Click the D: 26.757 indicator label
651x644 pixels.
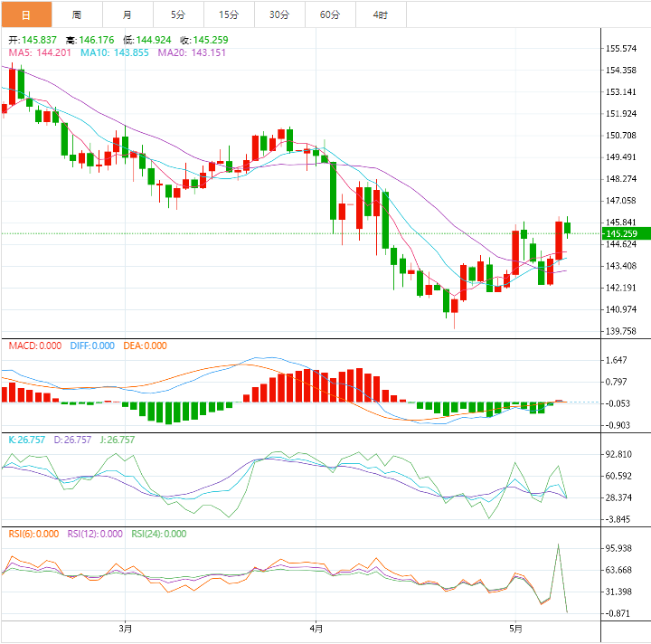click(72, 440)
